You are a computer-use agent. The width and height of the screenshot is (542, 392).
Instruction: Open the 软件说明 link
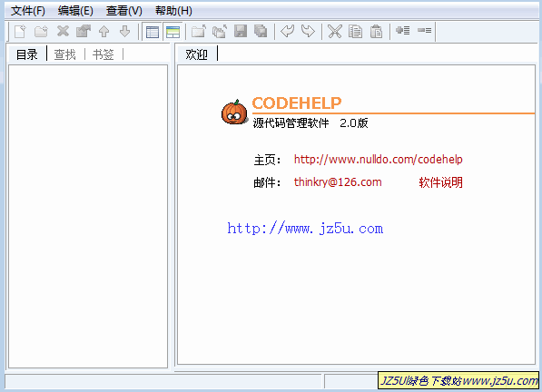[440, 182]
